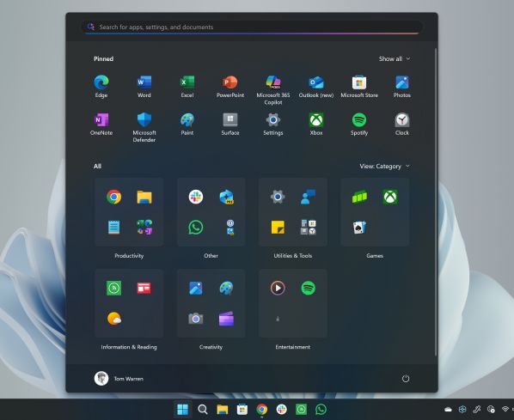The width and height of the screenshot is (514, 420).
Task: Open the Tom Warren account menu
Action: (x=119, y=379)
